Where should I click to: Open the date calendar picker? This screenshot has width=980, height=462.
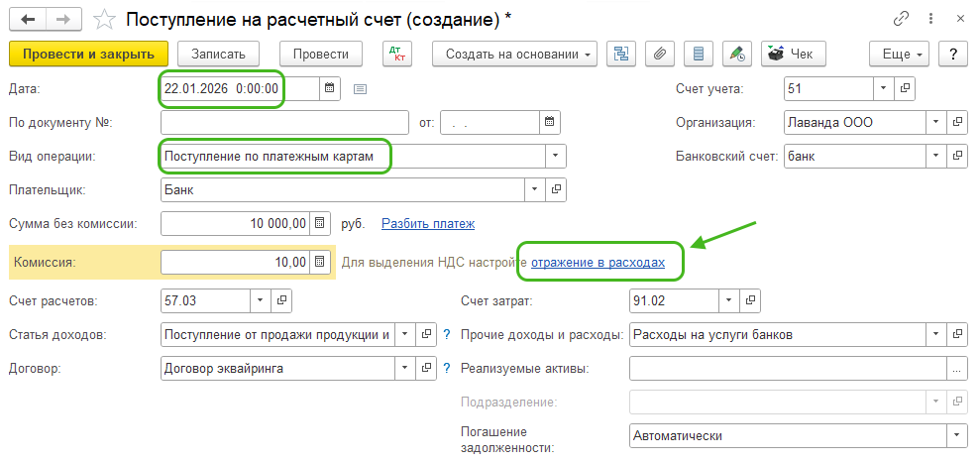(x=330, y=89)
